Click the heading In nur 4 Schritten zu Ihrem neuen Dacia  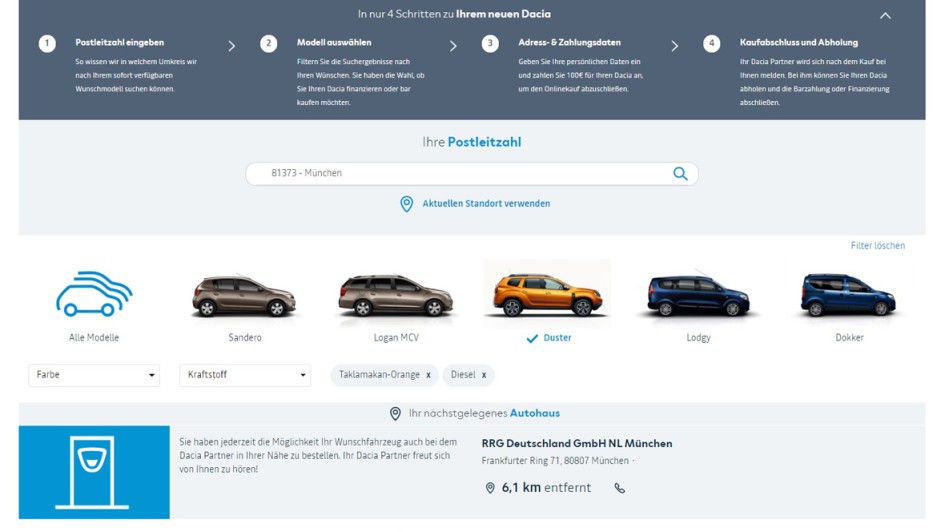[454, 14]
